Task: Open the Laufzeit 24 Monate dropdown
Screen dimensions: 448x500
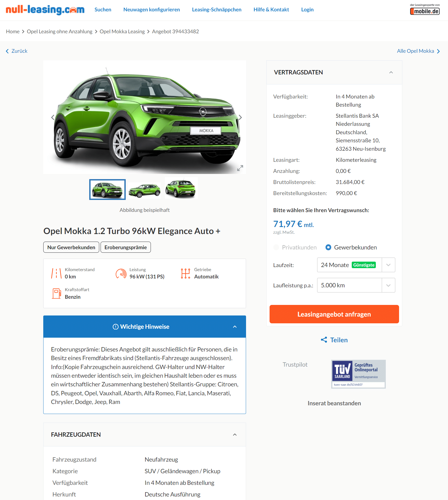Action: (x=356, y=265)
